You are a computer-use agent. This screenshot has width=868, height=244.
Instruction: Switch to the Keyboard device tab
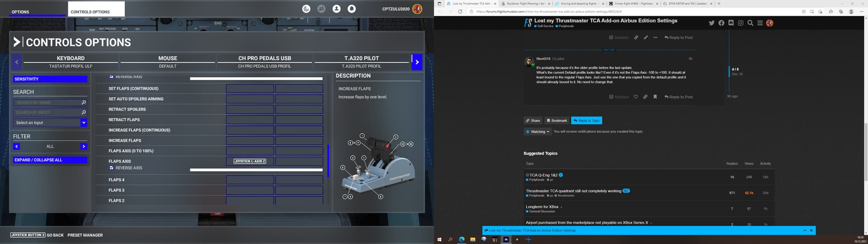71,62
